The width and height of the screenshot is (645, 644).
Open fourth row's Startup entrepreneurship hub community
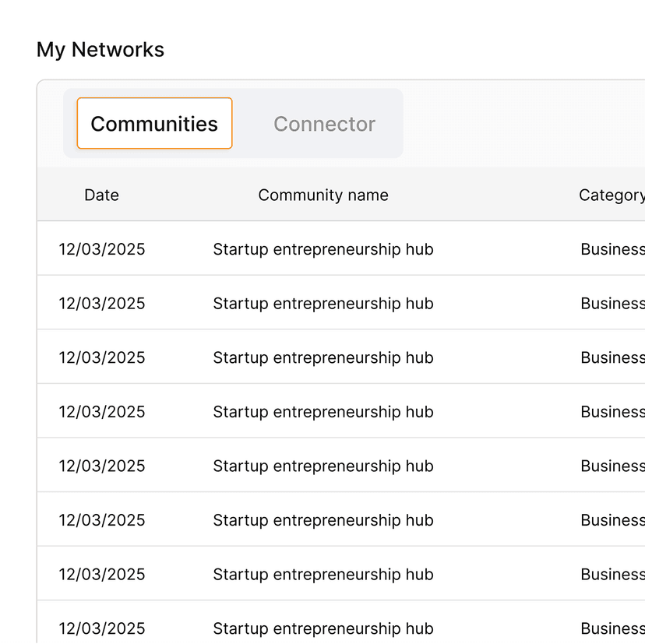coord(323,412)
